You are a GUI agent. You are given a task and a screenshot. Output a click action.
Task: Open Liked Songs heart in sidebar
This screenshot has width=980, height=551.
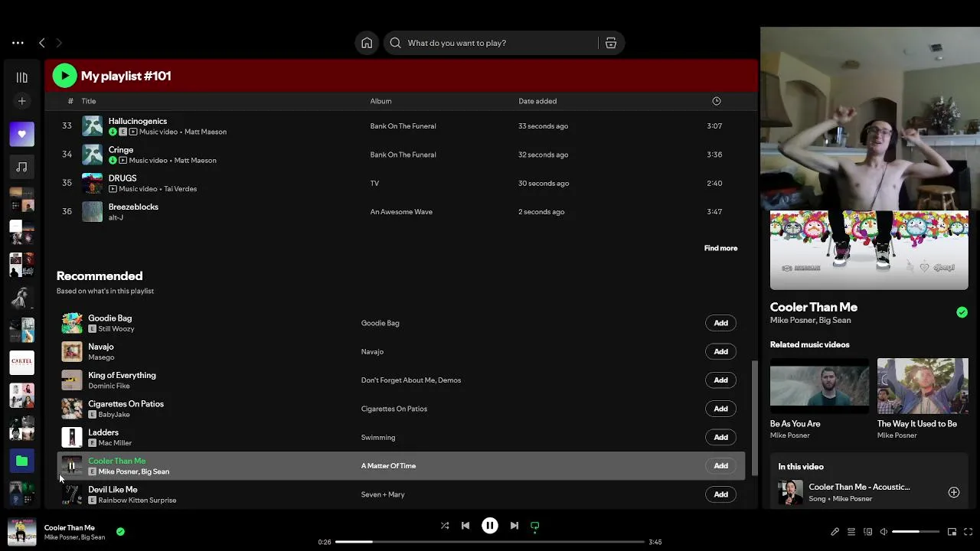[x=22, y=134]
